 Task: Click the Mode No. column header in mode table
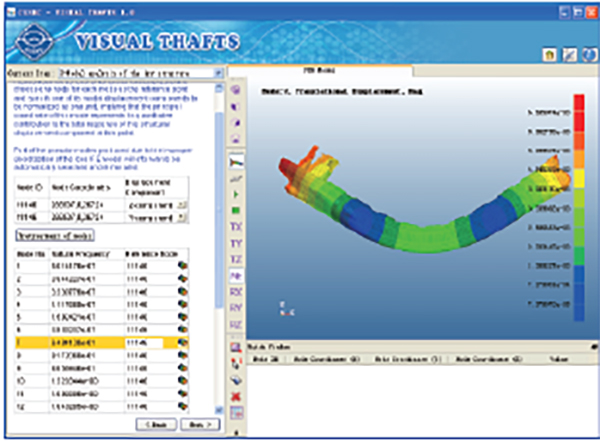[x=31, y=254]
